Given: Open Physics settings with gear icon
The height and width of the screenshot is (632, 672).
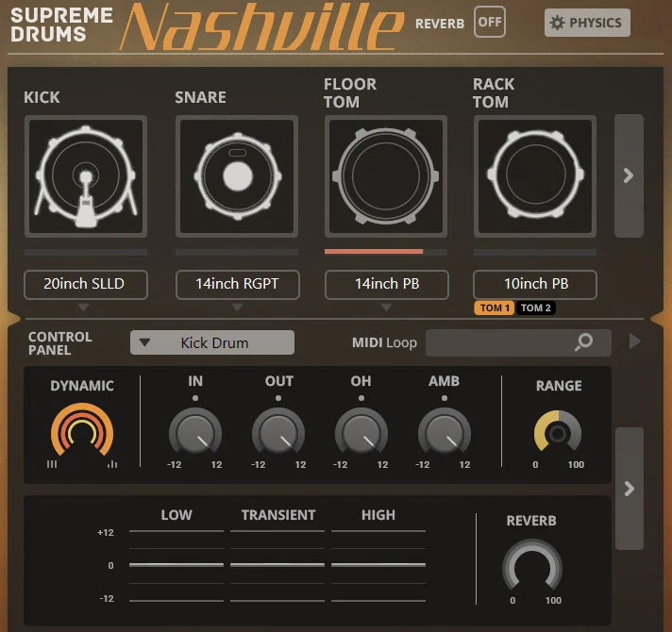Looking at the screenshot, I should coord(587,23).
